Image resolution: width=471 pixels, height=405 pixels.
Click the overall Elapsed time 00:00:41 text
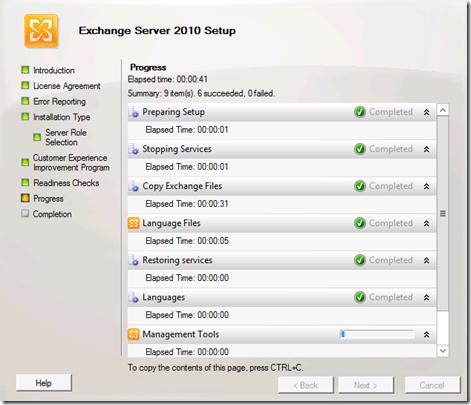coord(168,79)
